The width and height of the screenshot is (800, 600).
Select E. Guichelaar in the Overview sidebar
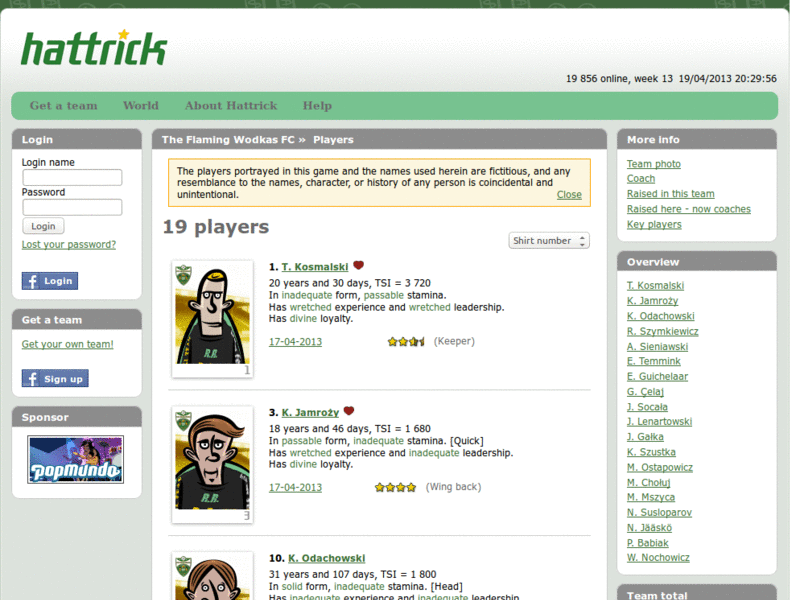point(657,377)
